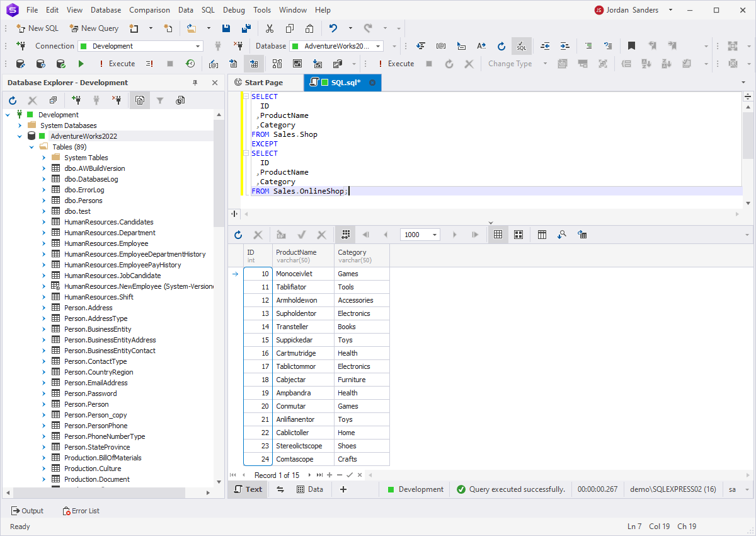Click the results grid refresh icon

coord(238,235)
